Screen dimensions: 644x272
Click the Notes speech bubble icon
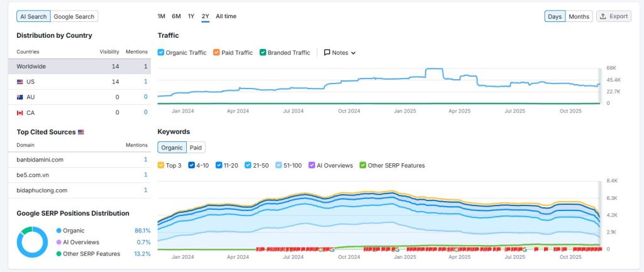[x=327, y=53]
